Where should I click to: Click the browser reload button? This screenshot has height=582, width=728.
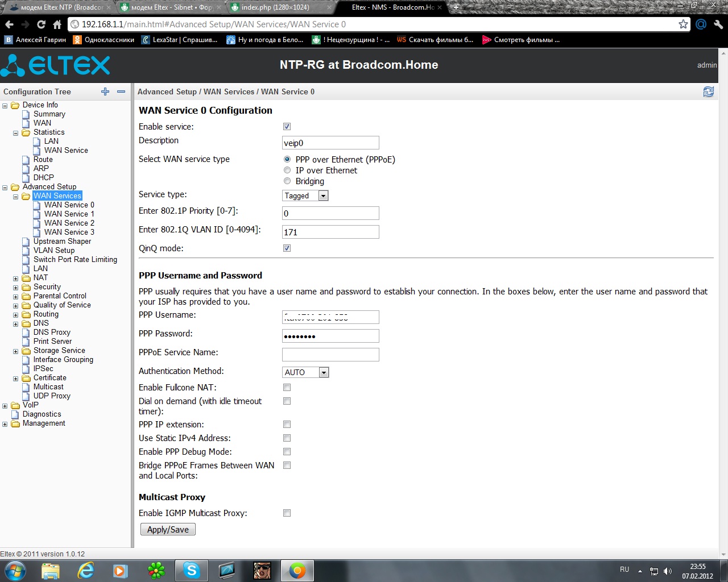41,24
